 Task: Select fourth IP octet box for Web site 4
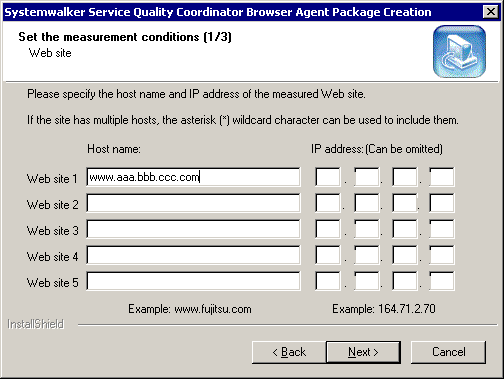(442, 255)
